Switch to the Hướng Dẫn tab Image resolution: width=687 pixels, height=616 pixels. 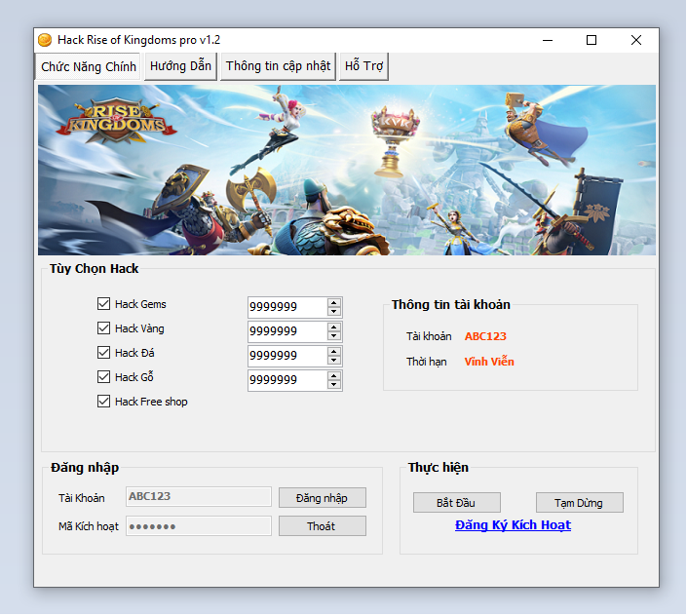click(x=180, y=66)
